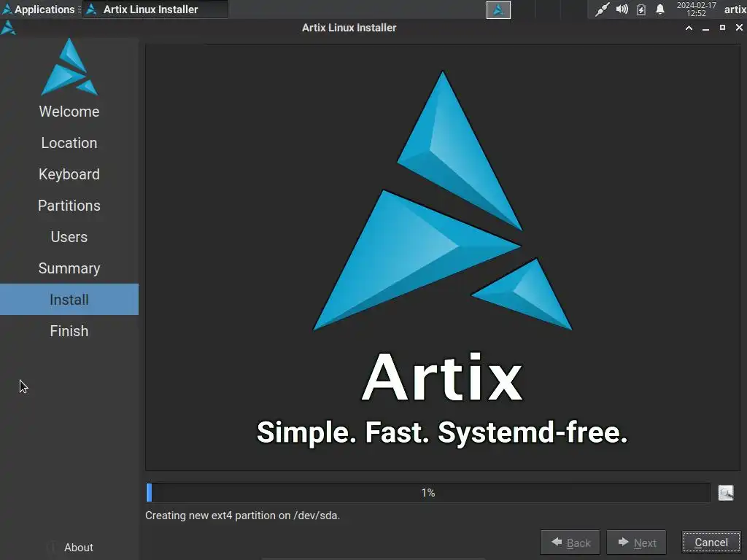The image size is (747, 560).
Task: Click the Artix Linux Installer title bar text
Action: [x=349, y=28]
